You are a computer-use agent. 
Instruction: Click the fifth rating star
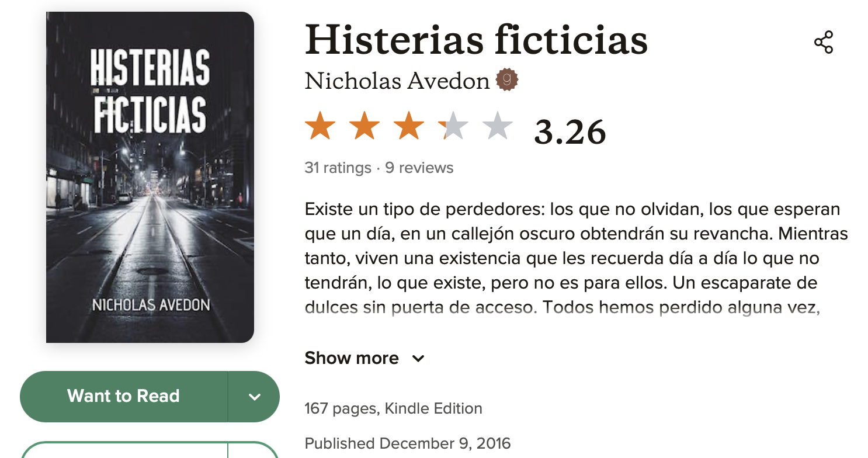[x=498, y=127]
